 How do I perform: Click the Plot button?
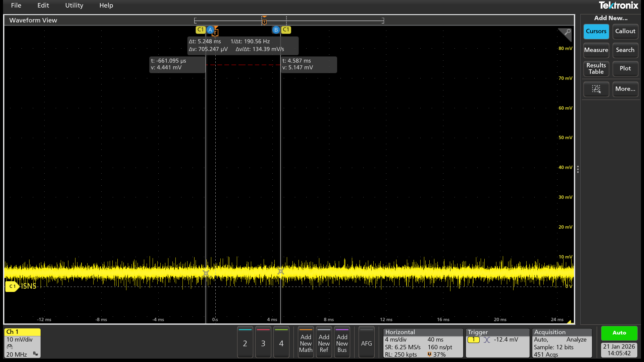(625, 68)
